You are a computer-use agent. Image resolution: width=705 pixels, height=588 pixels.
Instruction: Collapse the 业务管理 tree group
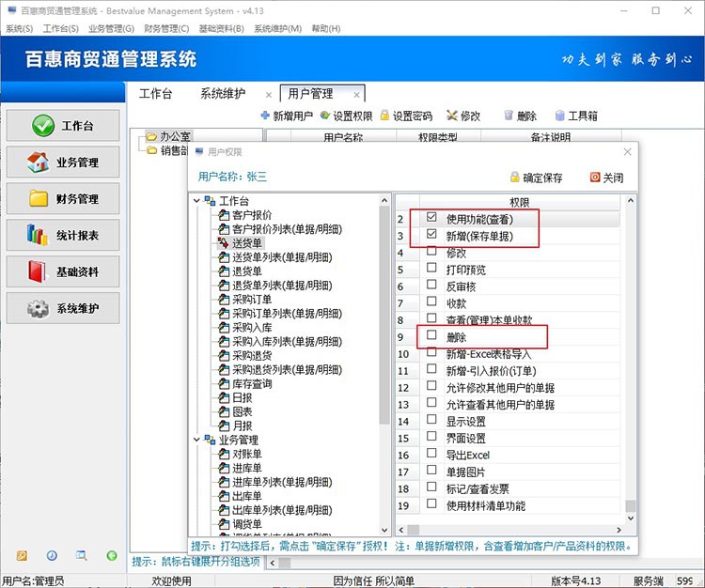click(196, 440)
